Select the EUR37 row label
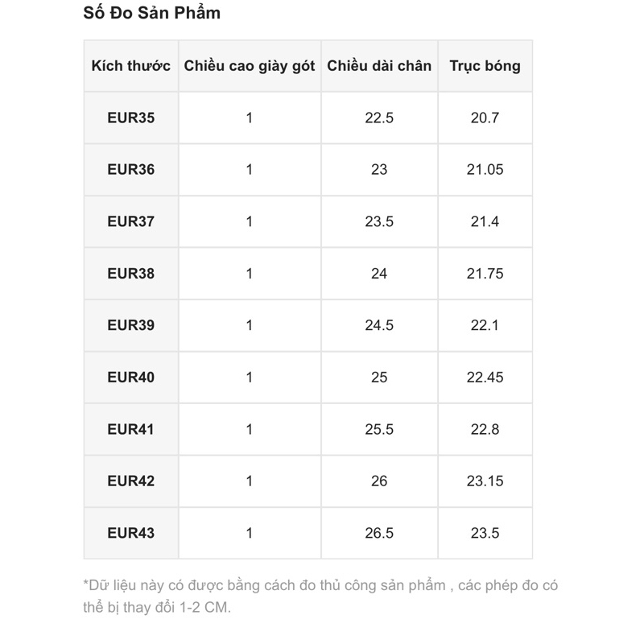Image resolution: width=644 pixels, height=644 pixels. click(x=130, y=221)
